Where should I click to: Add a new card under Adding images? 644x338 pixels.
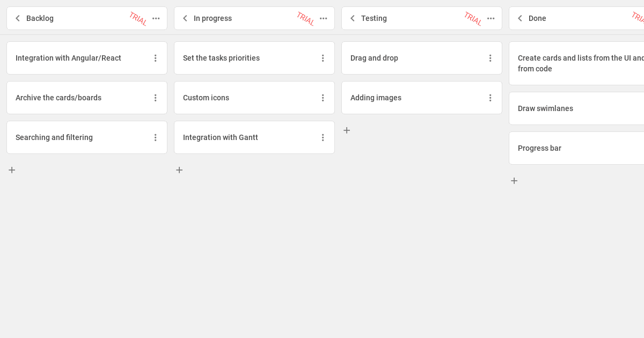click(x=347, y=130)
